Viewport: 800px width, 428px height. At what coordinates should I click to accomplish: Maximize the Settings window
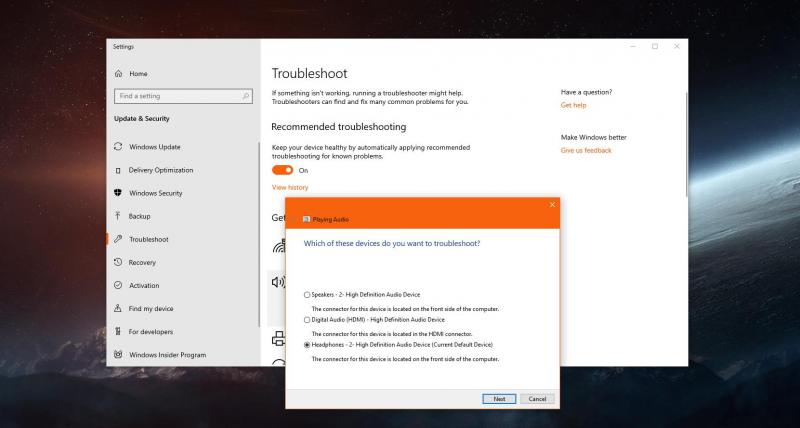(x=655, y=46)
